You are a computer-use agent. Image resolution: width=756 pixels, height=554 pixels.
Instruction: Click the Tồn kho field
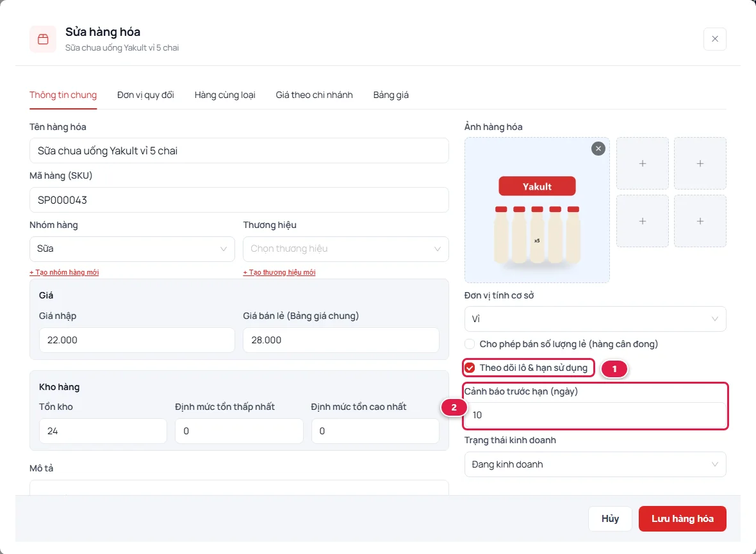pyautogui.click(x=103, y=431)
